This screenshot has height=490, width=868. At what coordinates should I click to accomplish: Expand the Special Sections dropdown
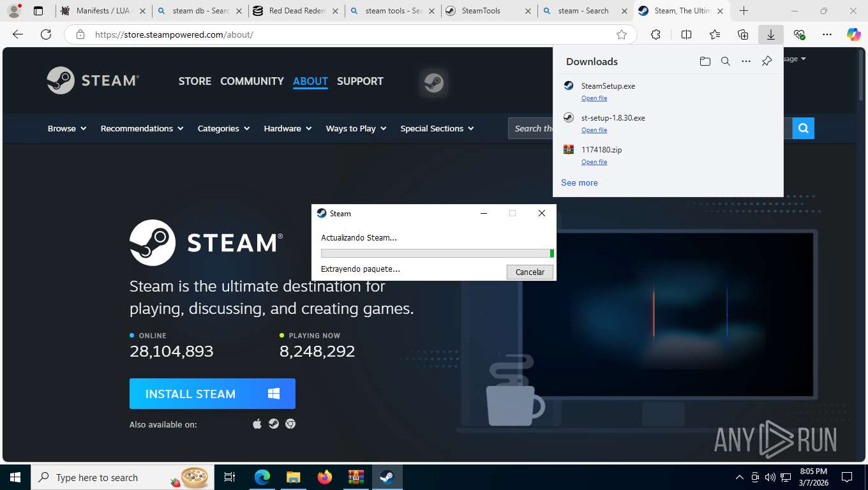coord(437,128)
